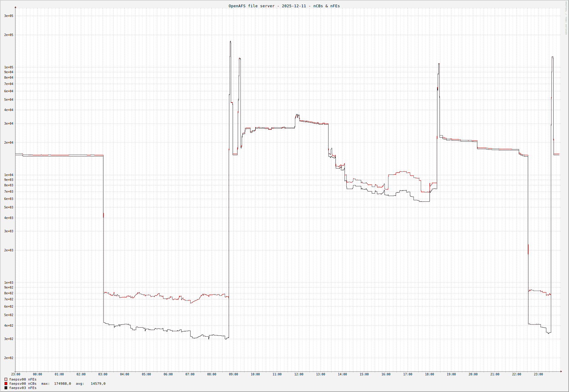Click the 3e+05 y-axis label
Viewport: 569px width, 392px height.
(9, 16)
